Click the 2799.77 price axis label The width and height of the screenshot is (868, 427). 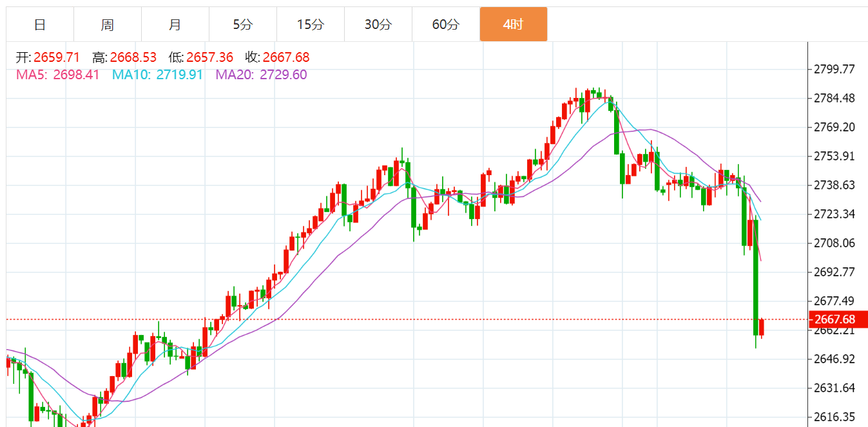pos(834,69)
